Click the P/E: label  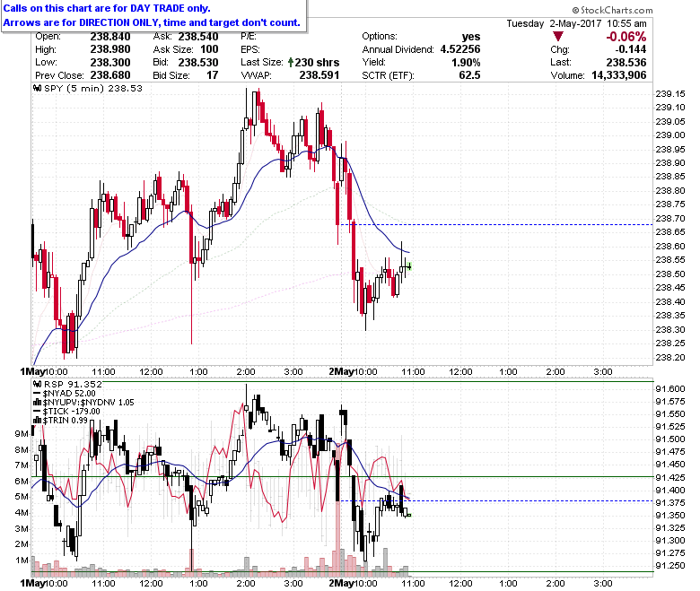249,37
